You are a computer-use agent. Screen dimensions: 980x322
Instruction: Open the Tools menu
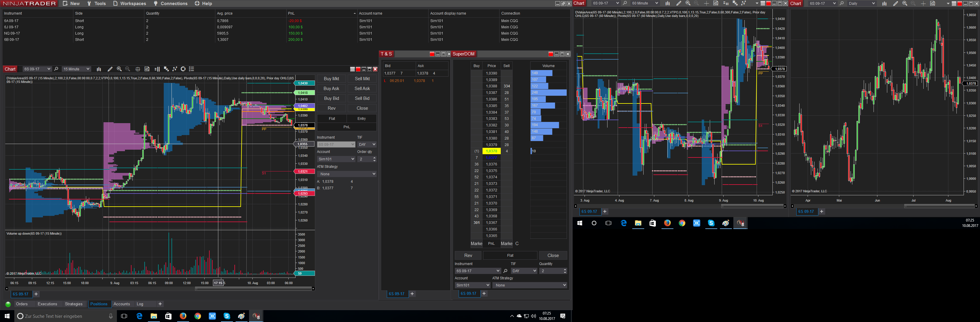[96, 3]
